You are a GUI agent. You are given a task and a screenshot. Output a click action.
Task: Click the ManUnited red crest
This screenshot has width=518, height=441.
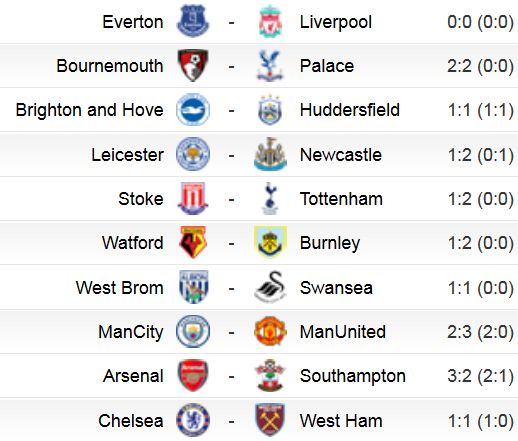point(270,331)
